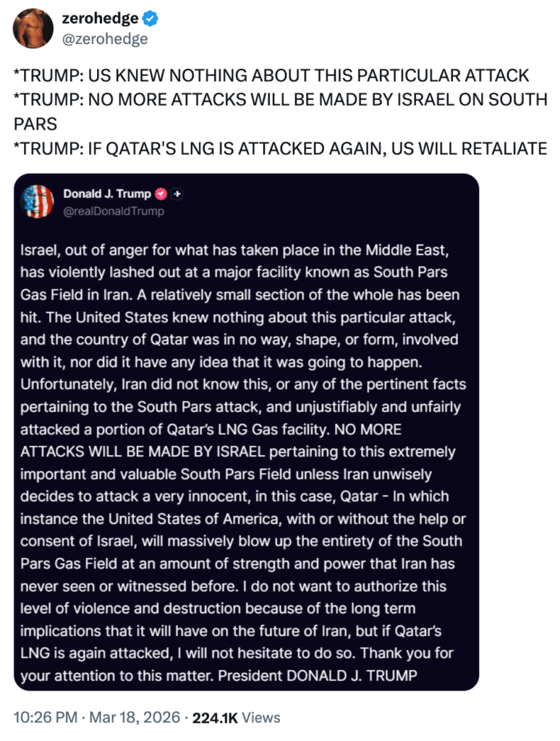Screen dimensions: 560x741
Task: Click the pink verified badge beside Trump
Action: point(161,194)
